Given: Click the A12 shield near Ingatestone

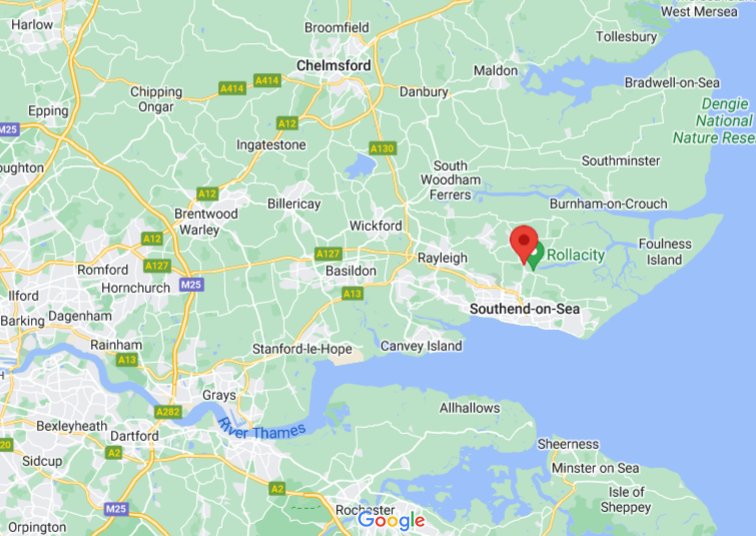Looking at the screenshot, I should pos(287,123).
